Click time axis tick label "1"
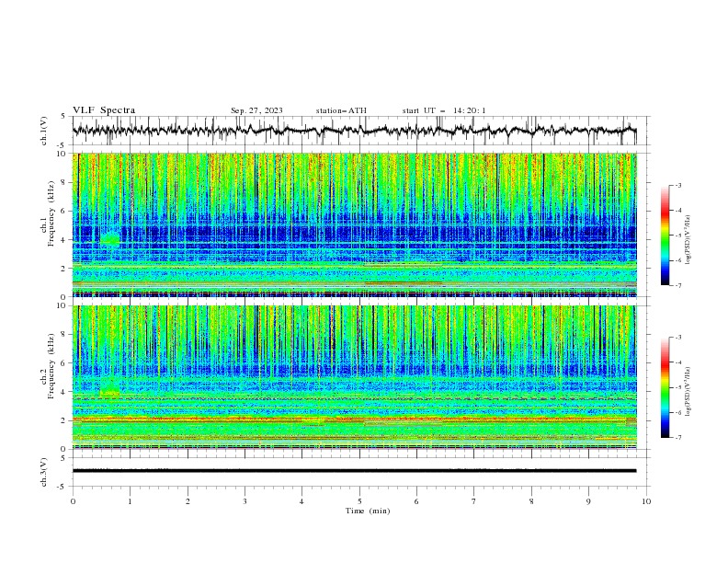Screen dimensions: 728x563 [x=131, y=501]
